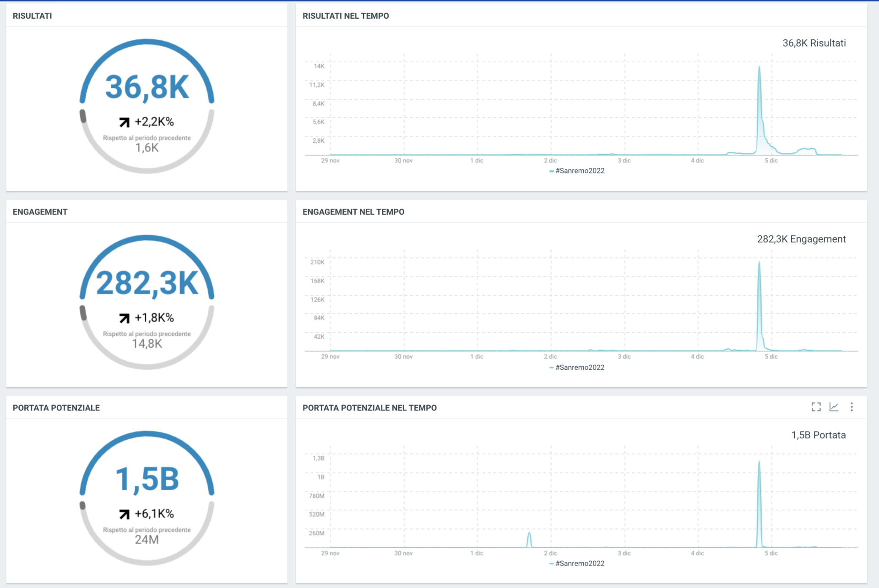Click the 1,3B axis label in Portata chart
The height and width of the screenshot is (588, 879).
pos(318,458)
